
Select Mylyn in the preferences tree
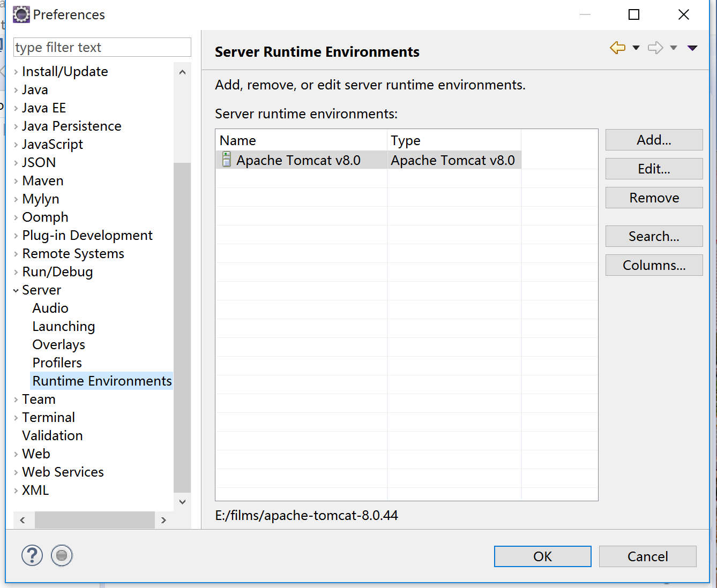[x=41, y=199]
